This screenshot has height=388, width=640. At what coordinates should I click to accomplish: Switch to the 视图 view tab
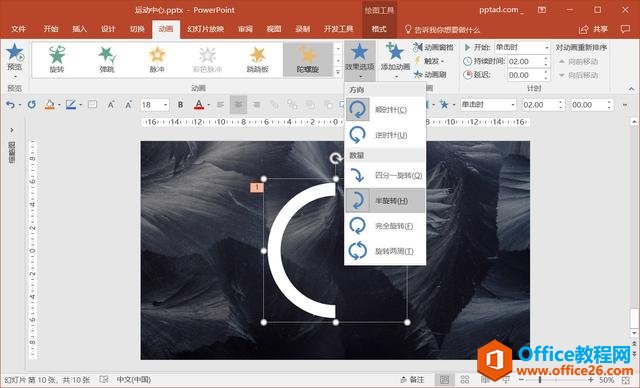coord(274,29)
